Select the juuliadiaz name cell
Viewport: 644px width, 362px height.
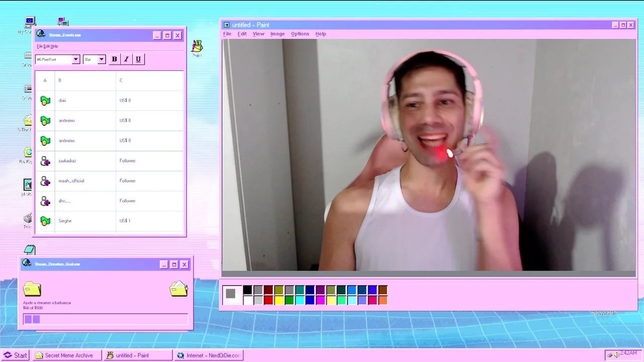tap(86, 161)
